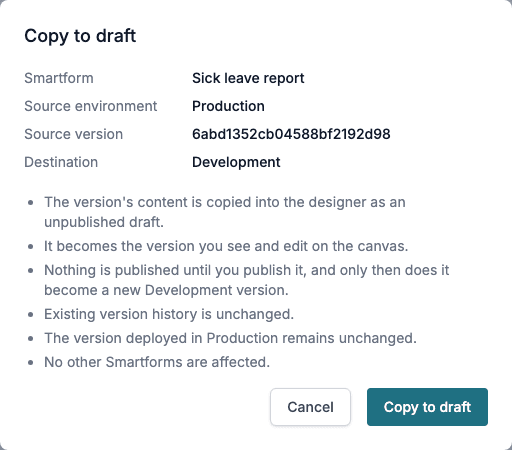Select version hash 6abd1352cb04588bf2192d98
Screen dimensions: 512x450
coord(291,134)
